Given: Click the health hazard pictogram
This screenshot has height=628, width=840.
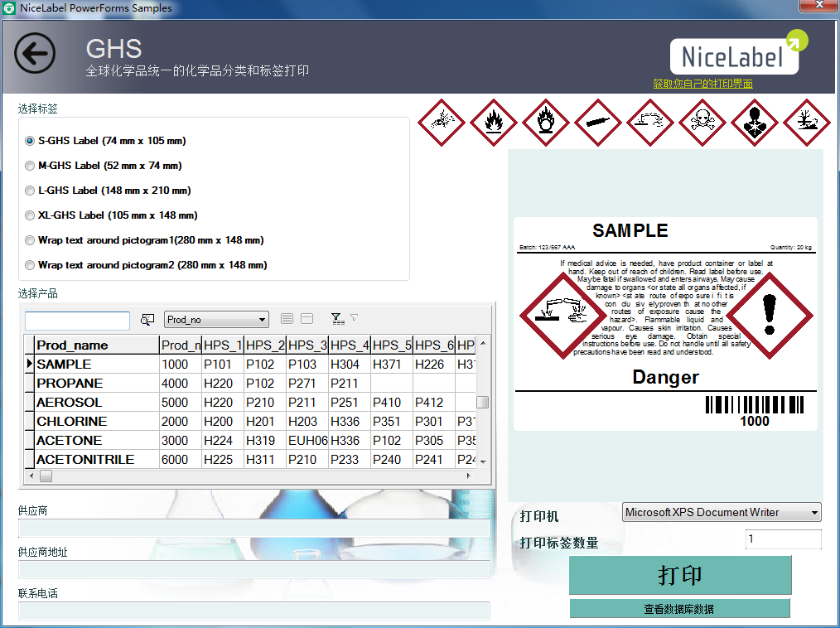Looking at the screenshot, I should (x=755, y=123).
